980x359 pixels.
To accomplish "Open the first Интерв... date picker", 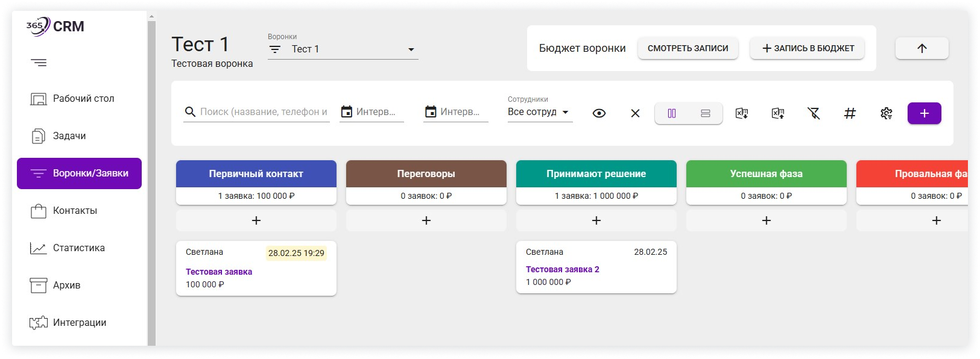I will pyautogui.click(x=371, y=112).
